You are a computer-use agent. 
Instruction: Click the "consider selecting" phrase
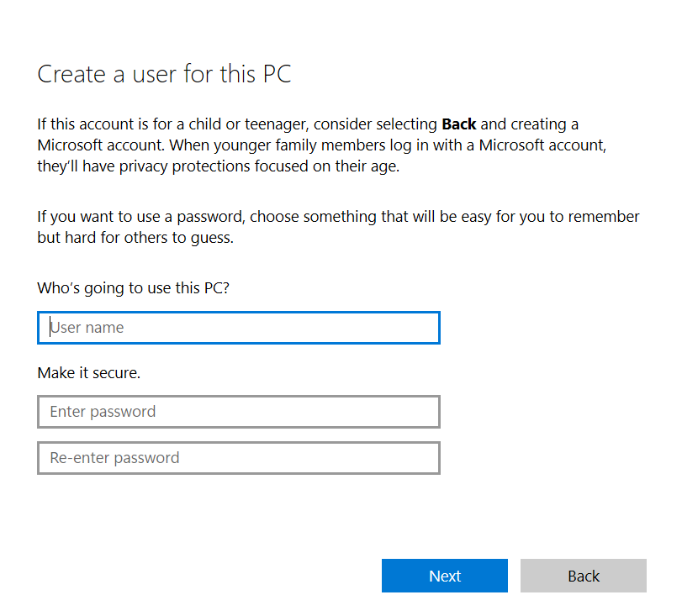tap(376, 124)
